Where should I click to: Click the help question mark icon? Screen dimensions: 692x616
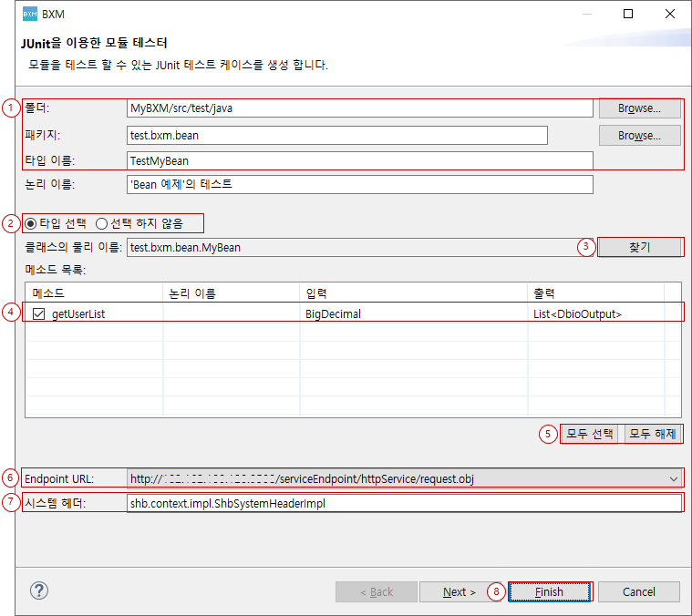pos(39,590)
